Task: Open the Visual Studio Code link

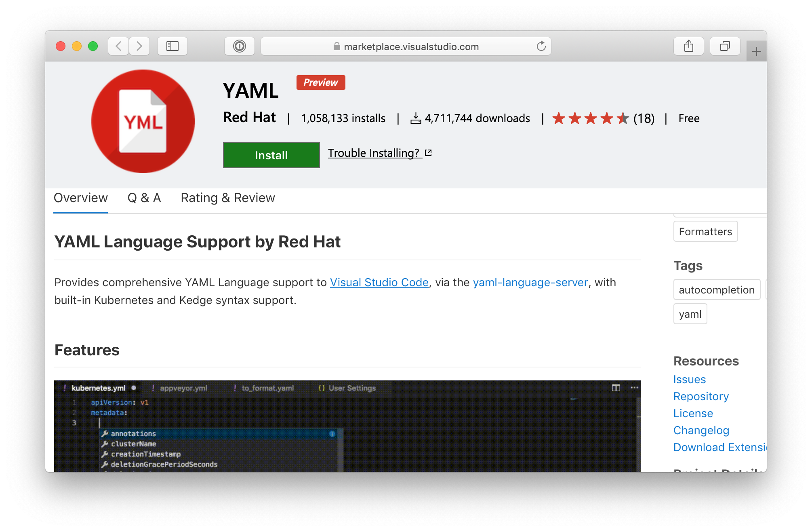Action: click(379, 282)
